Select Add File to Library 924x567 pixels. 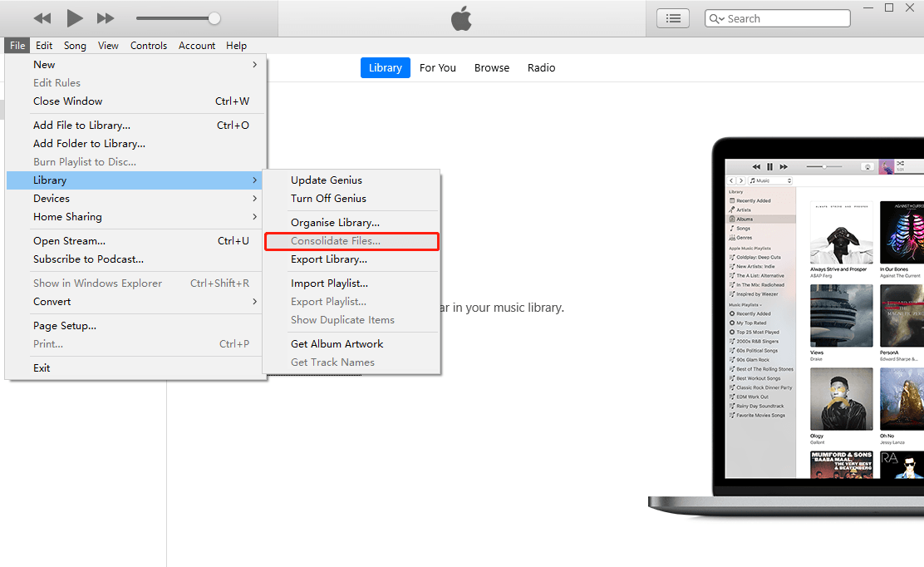point(135,125)
